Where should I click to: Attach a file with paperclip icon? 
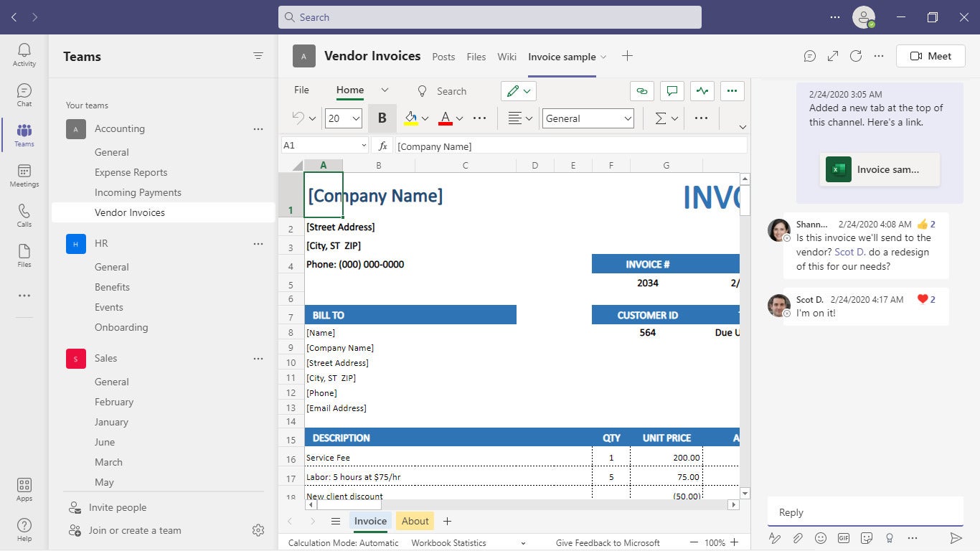798,537
